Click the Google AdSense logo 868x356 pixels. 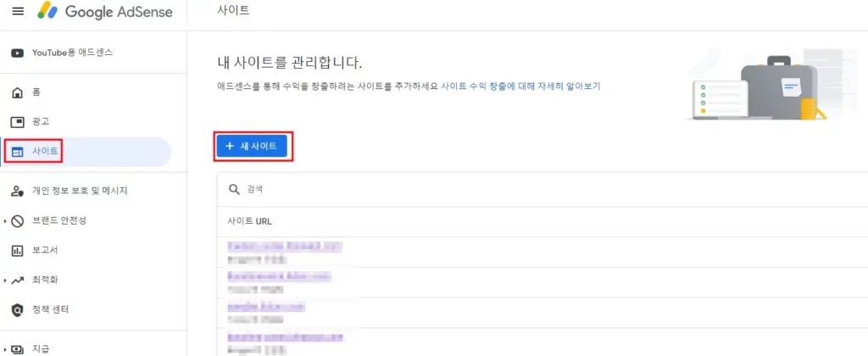pos(104,12)
